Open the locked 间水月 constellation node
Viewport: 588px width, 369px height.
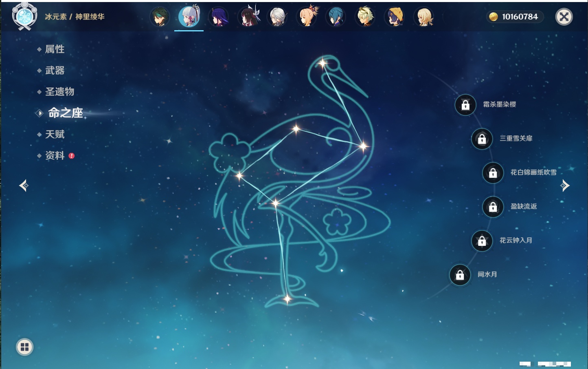click(460, 275)
